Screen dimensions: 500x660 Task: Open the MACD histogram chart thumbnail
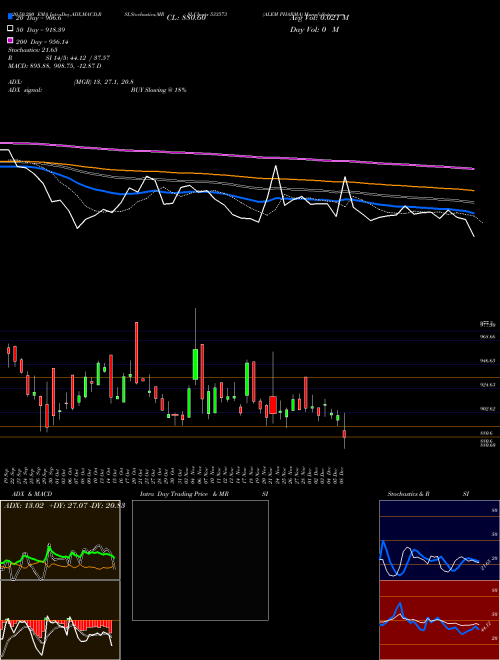[60, 620]
